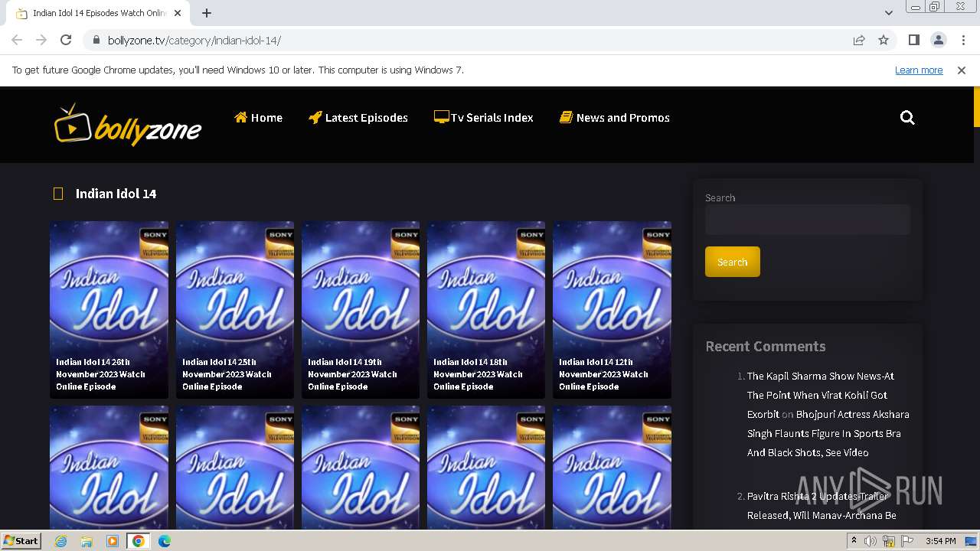
Task: Open Indian Idol 14 12th November episode
Action: point(612,310)
